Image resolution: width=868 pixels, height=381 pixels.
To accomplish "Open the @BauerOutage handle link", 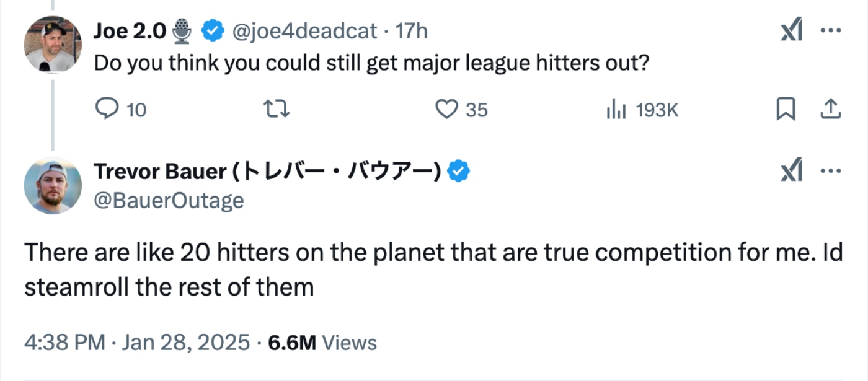I will tap(169, 200).
